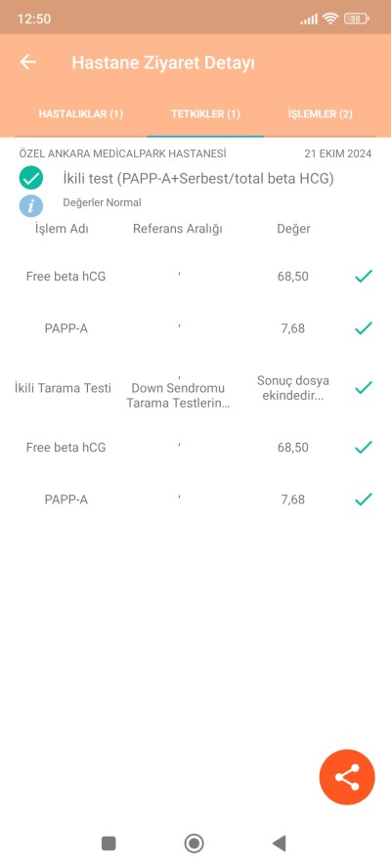Expand the Sonuç dosya ekindedir value
Image resolution: width=391 pixels, height=868 pixels.
[x=293, y=389]
